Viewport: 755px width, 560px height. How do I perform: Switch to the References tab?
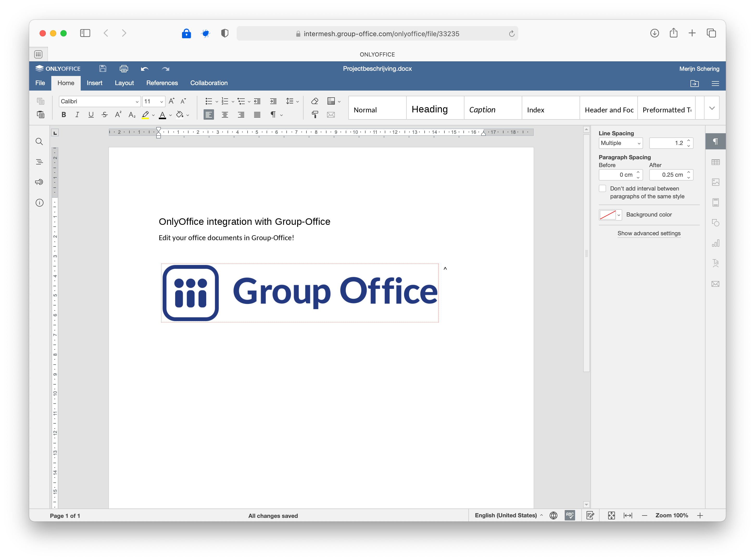(162, 83)
